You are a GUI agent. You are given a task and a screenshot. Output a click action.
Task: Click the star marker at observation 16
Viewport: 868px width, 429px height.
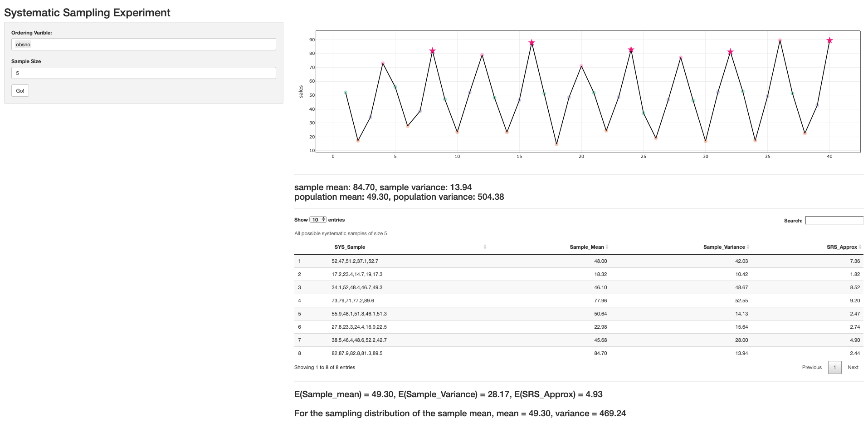tap(532, 43)
